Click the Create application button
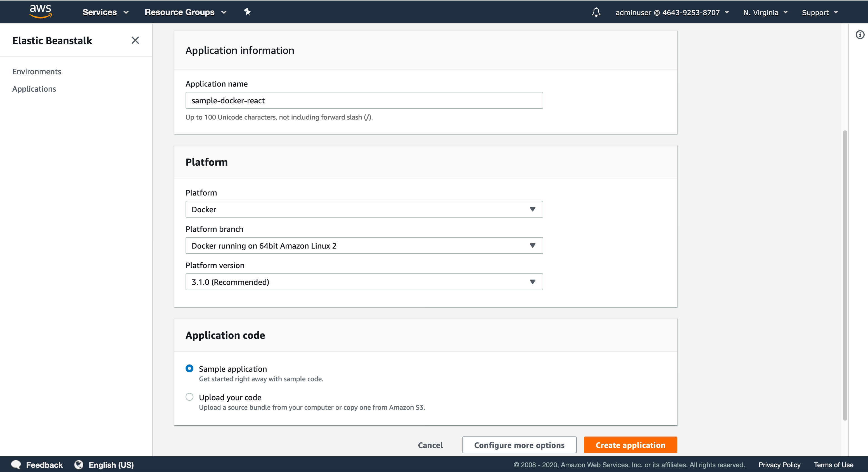The height and width of the screenshot is (472, 868). tap(630, 445)
